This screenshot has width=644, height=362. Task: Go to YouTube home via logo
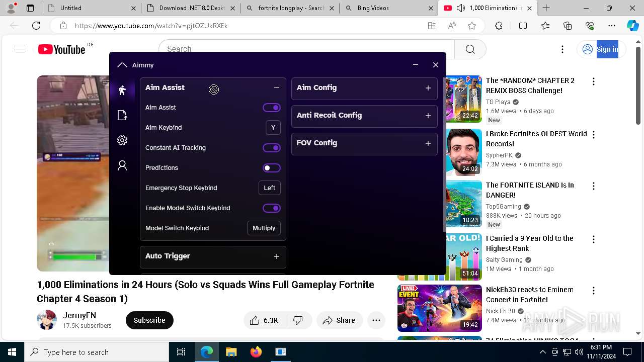61,49
